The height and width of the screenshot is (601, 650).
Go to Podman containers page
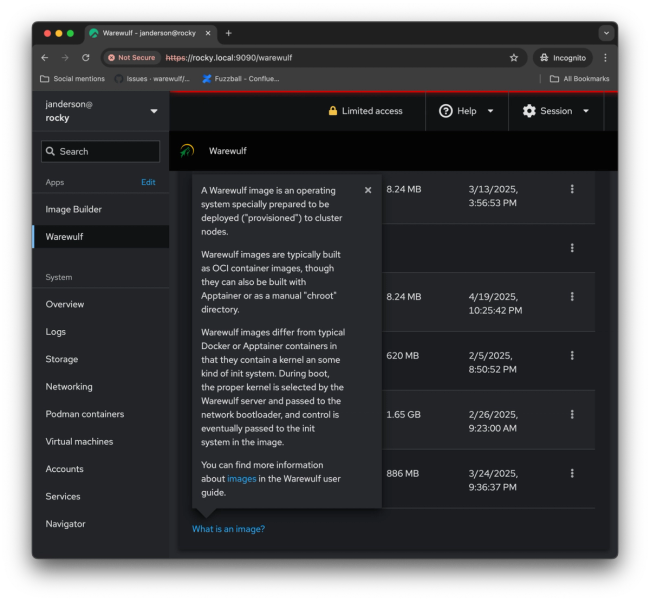pos(85,414)
